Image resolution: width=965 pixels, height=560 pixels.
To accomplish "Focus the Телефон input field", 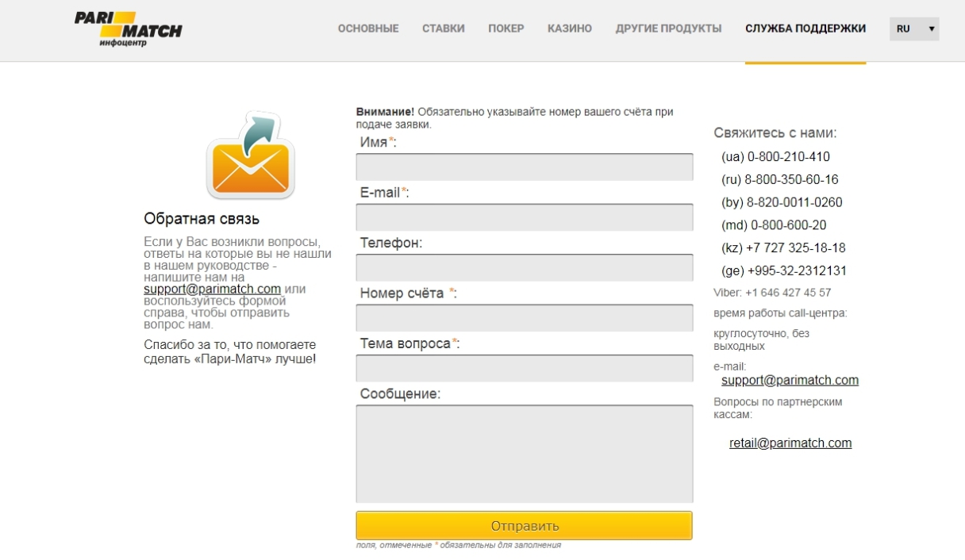I will pyautogui.click(x=524, y=268).
